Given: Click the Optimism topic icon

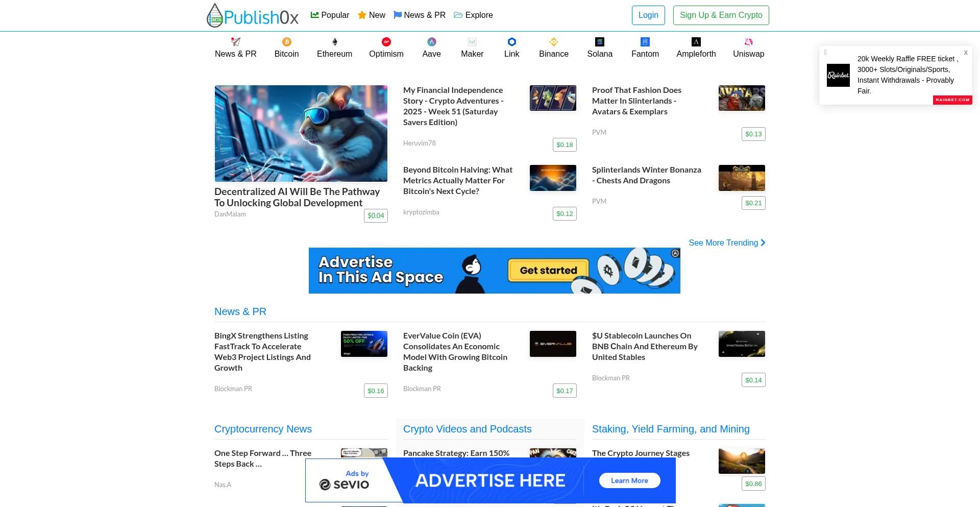Looking at the screenshot, I should (x=386, y=42).
